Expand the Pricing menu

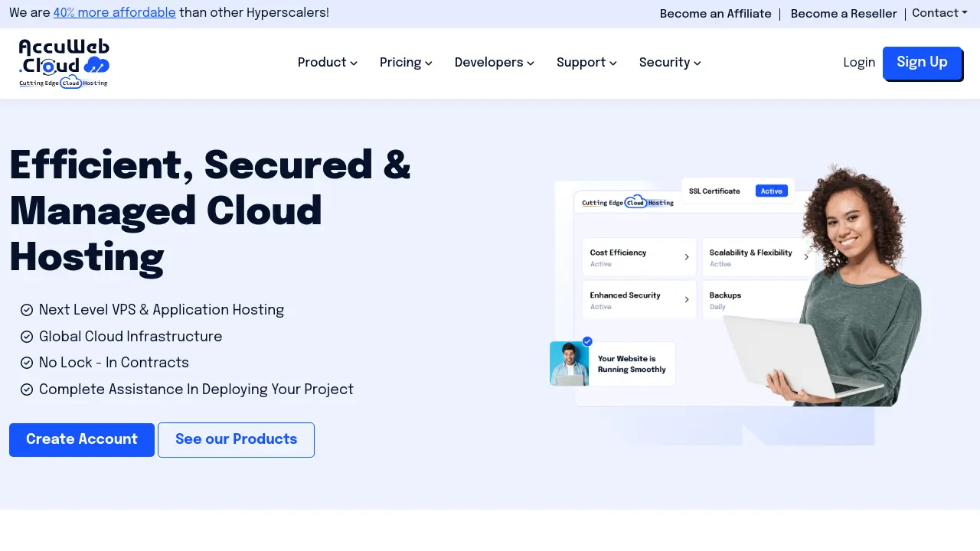[x=406, y=63]
